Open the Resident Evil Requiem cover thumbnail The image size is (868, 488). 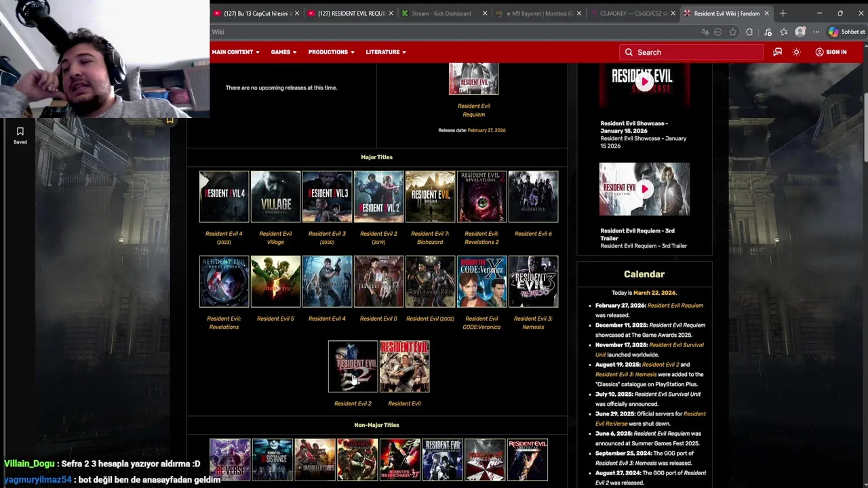tap(473, 79)
